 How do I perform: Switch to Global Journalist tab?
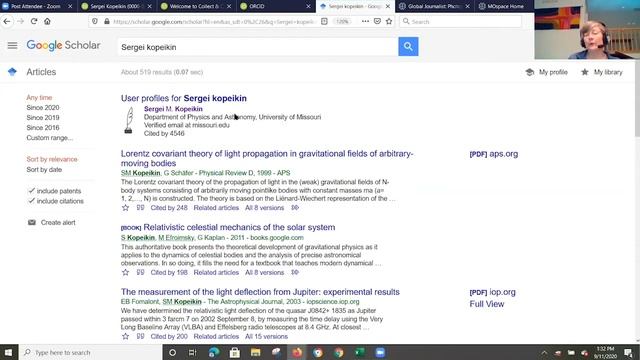434,6
